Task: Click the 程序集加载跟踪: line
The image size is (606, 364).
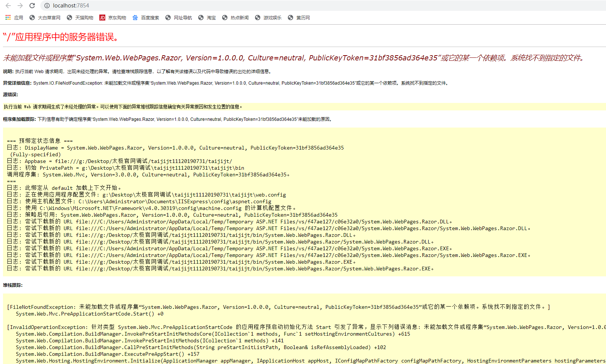Action: point(168,119)
